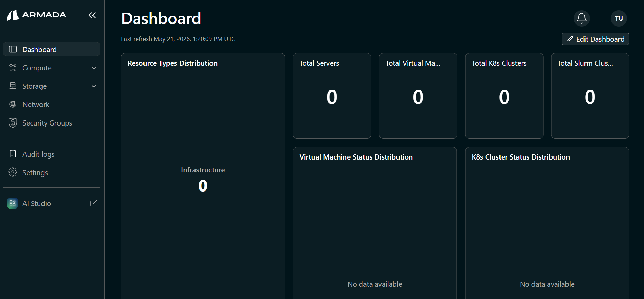Click the Infrastructure label in chart
644x299 pixels.
click(203, 170)
